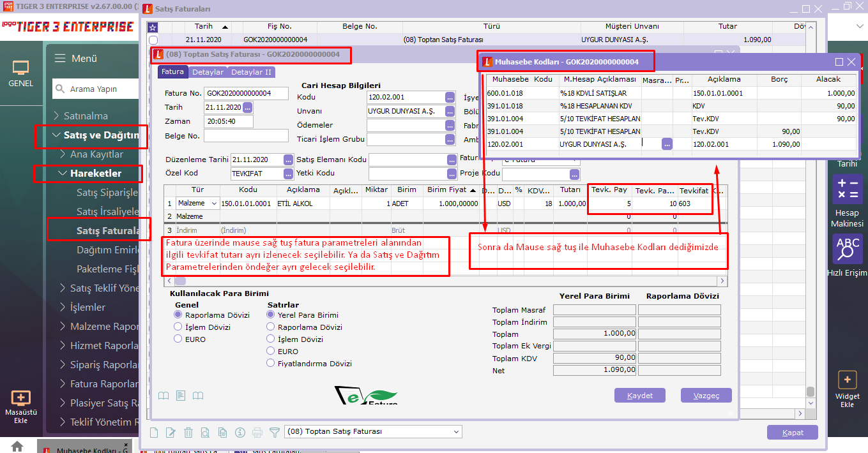Click the star icon in list header

pos(152,27)
